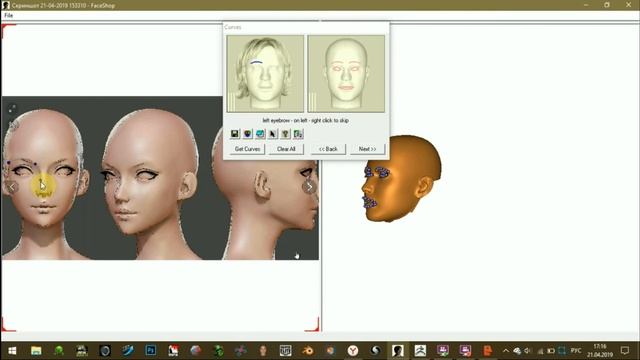Click the expand icon atop reference image
Screen dimensions: 640x360
click(x=12, y=108)
